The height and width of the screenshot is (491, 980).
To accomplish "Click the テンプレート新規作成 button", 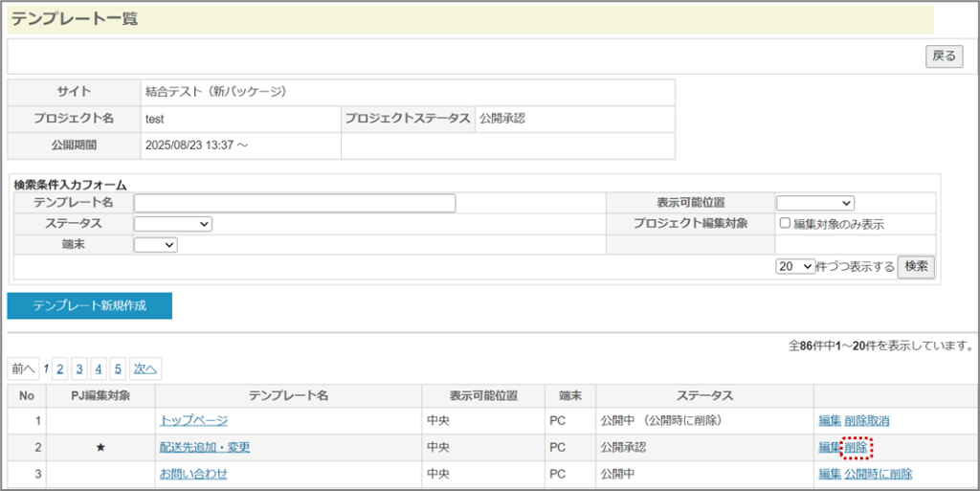I will point(90,306).
